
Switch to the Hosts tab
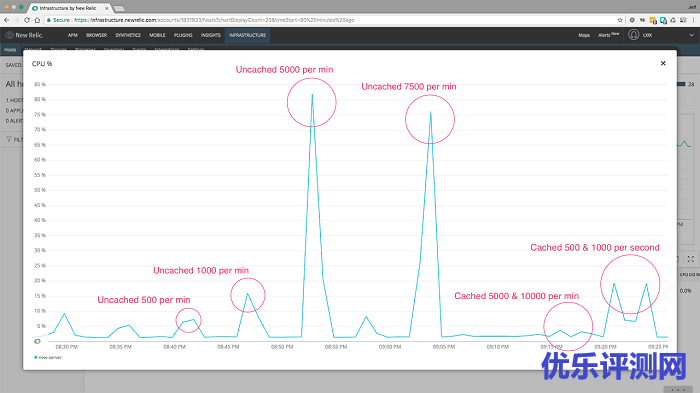pos(10,50)
